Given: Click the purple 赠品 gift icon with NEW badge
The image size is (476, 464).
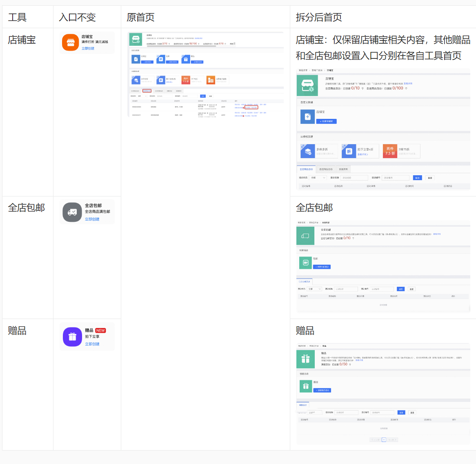Looking at the screenshot, I should pos(72,337).
